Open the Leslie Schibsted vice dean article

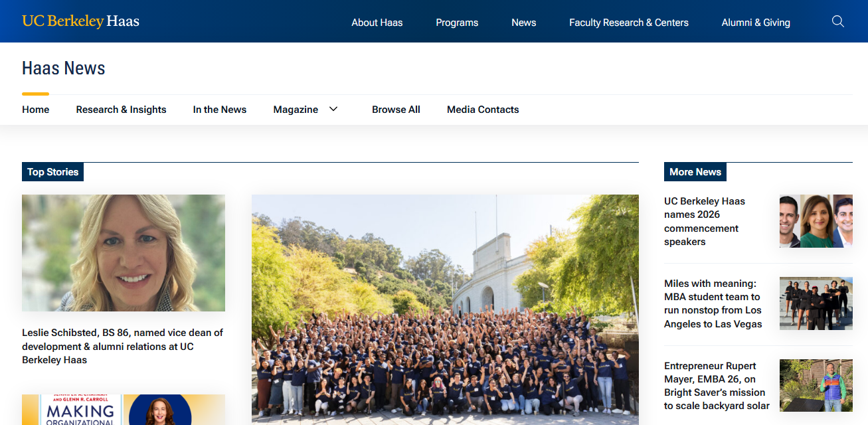122,346
